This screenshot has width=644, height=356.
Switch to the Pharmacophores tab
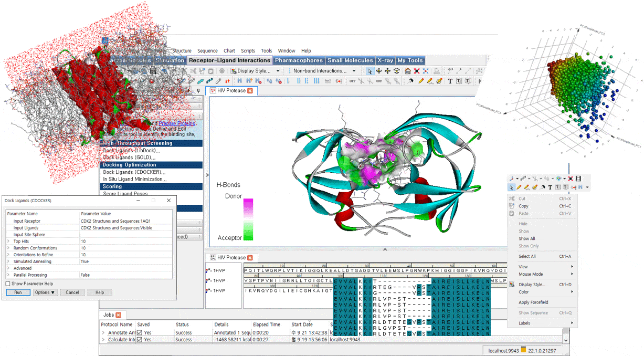coord(299,60)
